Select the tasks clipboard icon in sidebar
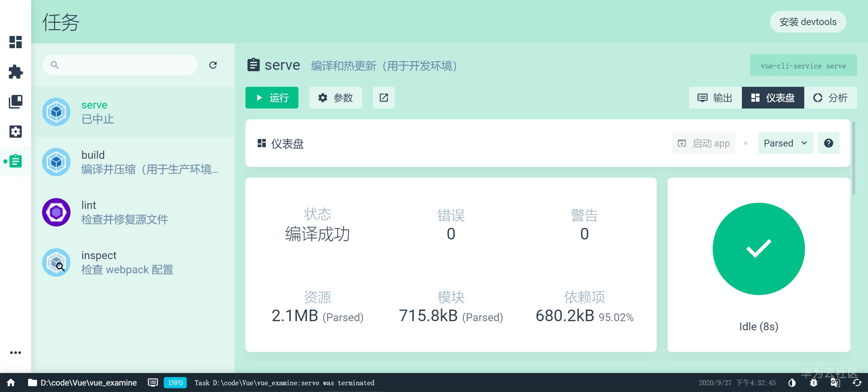Viewport: 868px width, 392px height. click(x=15, y=161)
